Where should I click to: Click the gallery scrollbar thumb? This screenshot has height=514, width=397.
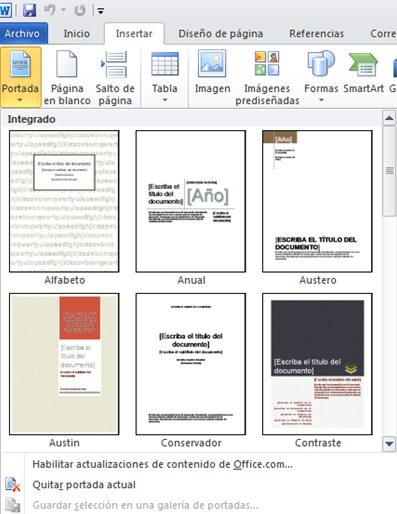389,171
